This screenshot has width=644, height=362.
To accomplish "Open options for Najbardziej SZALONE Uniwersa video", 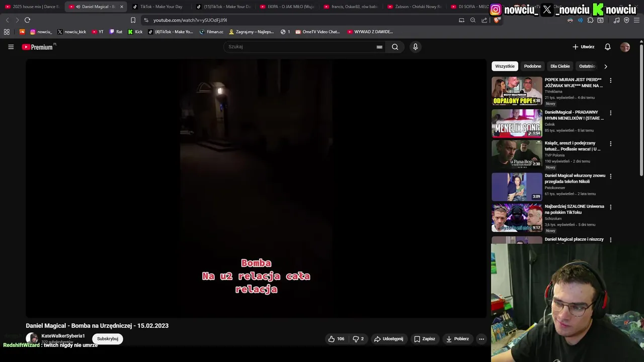I will click(x=611, y=207).
